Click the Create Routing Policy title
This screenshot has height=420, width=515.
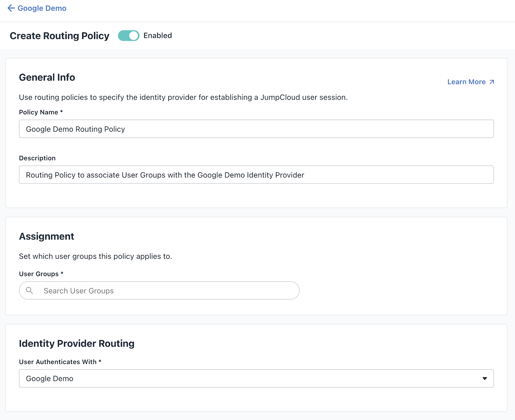coord(60,36)
